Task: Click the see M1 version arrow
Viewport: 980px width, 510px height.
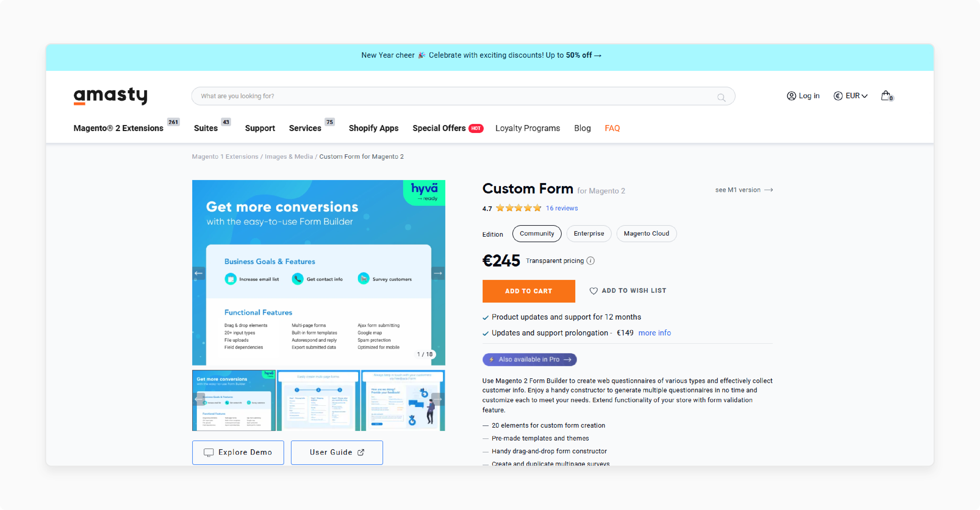Action: (x=768, y=190)
